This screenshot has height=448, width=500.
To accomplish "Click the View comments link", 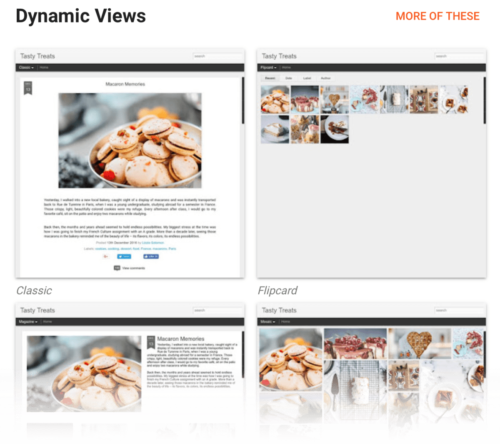I will pos(133,268).
